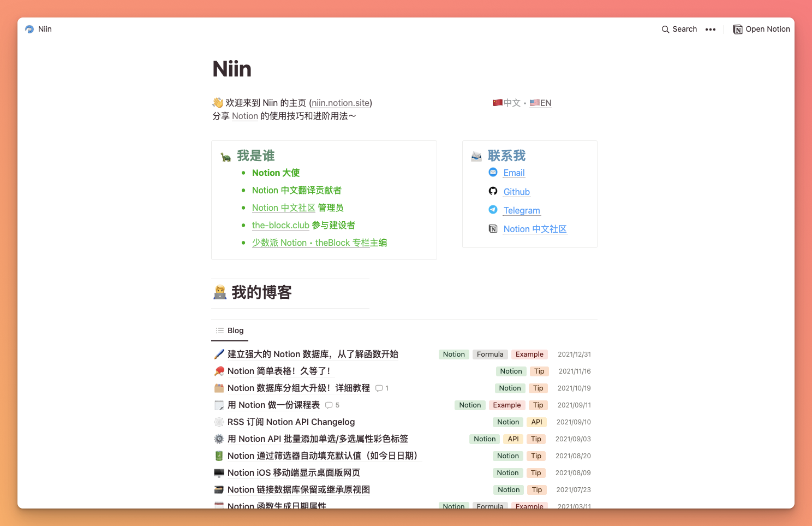Screen dimensions: 812x526
Task: Click the Telegram paper-plane icon
Action: click(x=493, y=210)
